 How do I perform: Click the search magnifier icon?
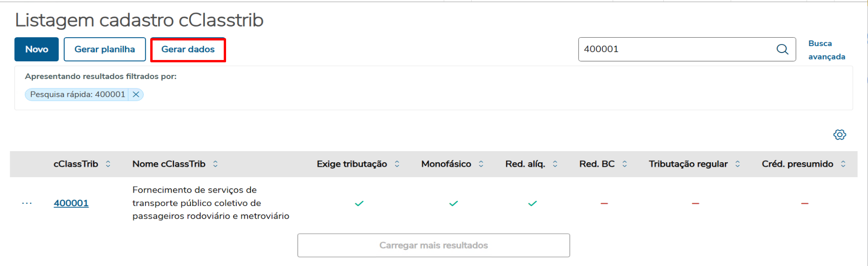[x=782, y=49]
